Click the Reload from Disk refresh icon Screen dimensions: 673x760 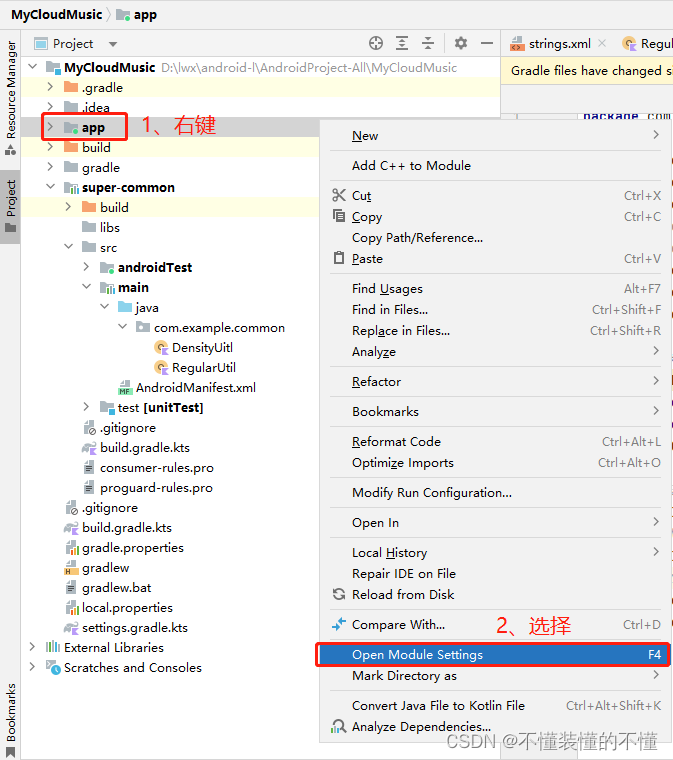(x=339, y=594)
